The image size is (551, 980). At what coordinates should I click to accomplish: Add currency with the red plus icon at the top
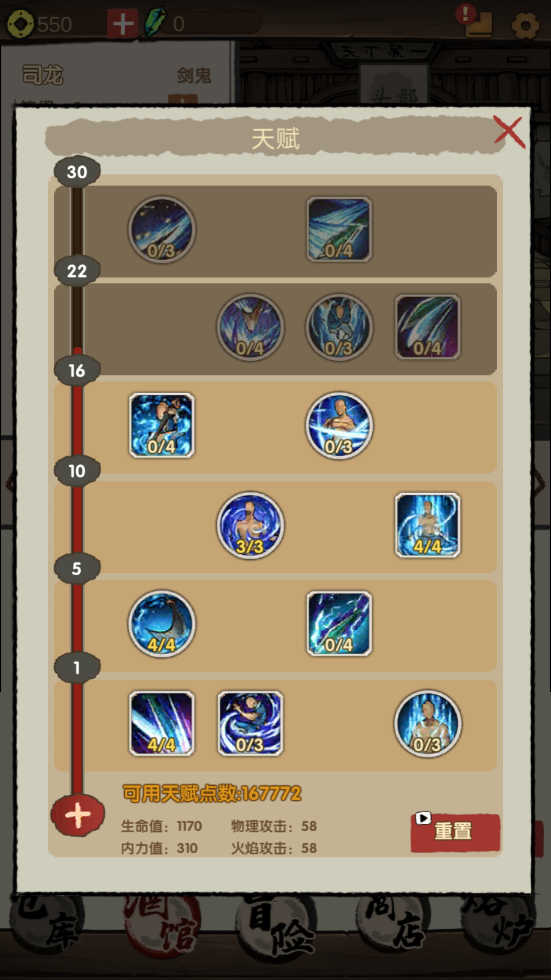[x=122, y=24]
